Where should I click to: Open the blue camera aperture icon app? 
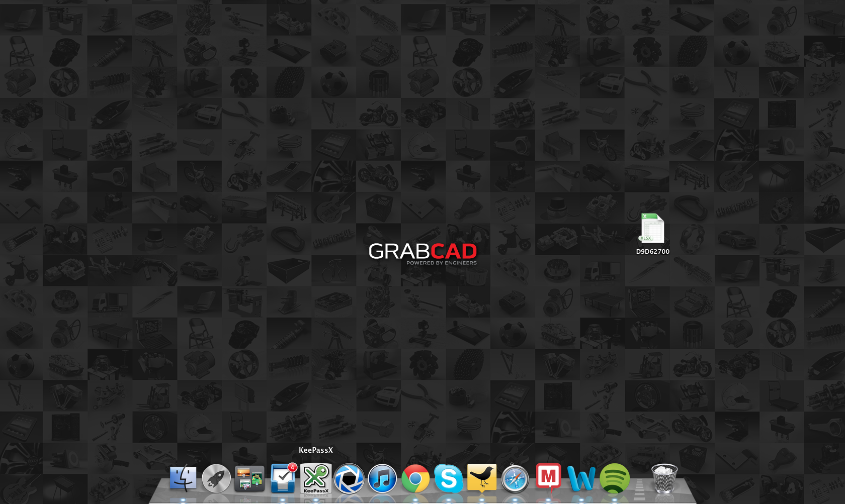click(349, 478)
